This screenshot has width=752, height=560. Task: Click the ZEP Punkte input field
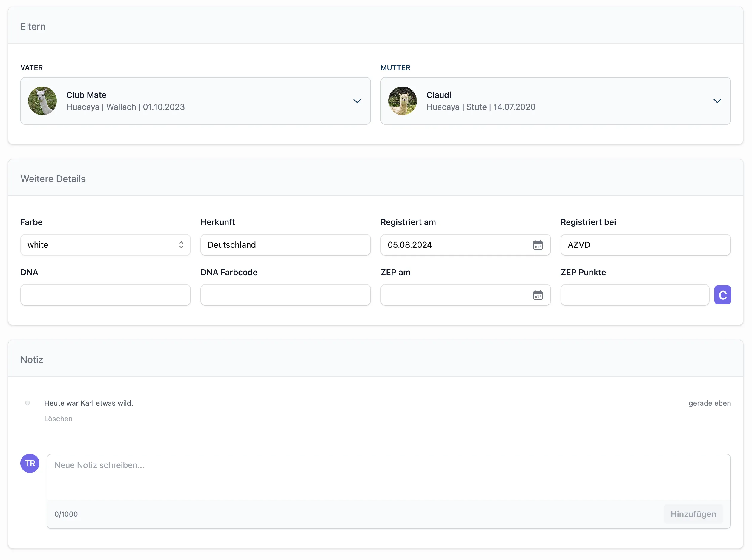[x=634, y=295]
